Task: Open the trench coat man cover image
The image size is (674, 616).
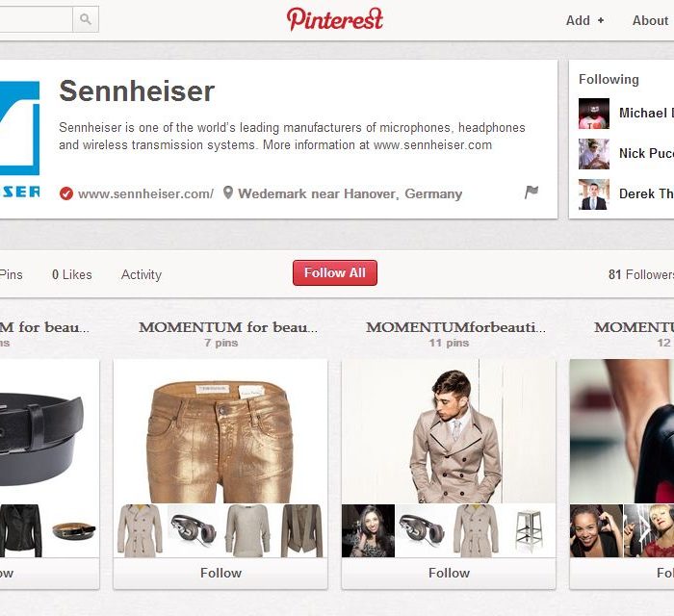Action: [449, 431]
